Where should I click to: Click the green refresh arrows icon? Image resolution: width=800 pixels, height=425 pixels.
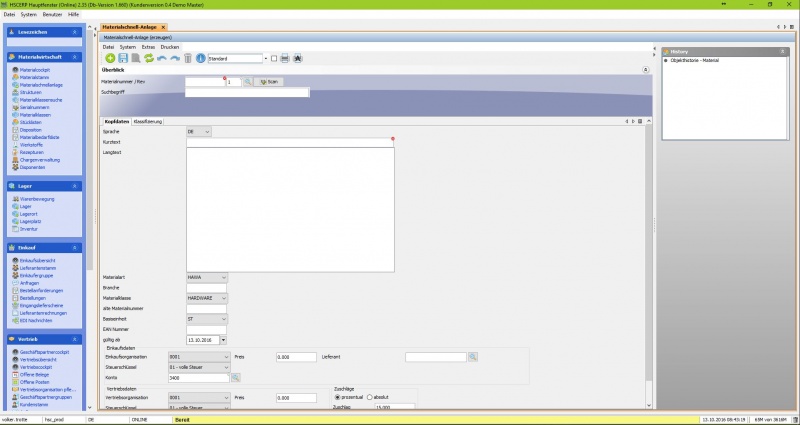149,59
